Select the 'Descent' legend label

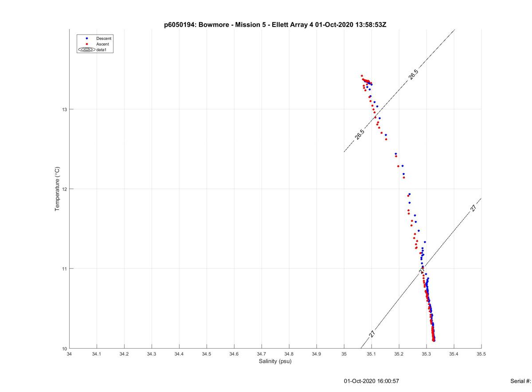pyautogui.click(x=104, y=39)
